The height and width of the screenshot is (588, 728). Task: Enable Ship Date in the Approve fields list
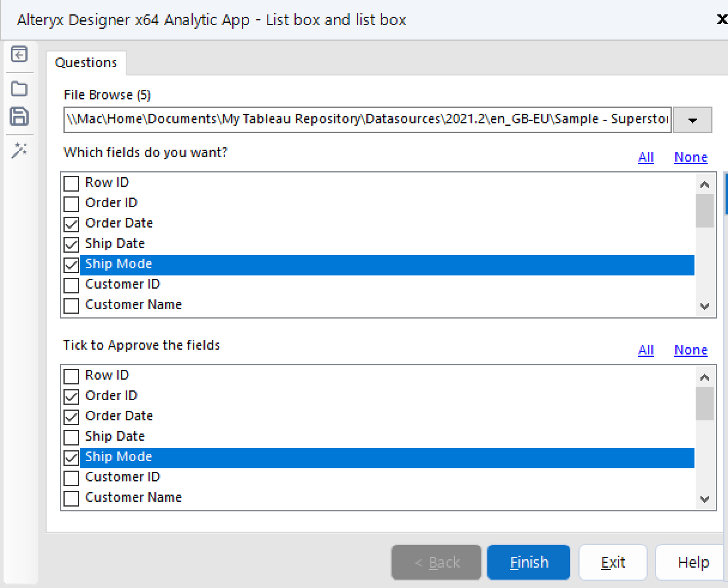pyautogui.click(x=71, y=437)
